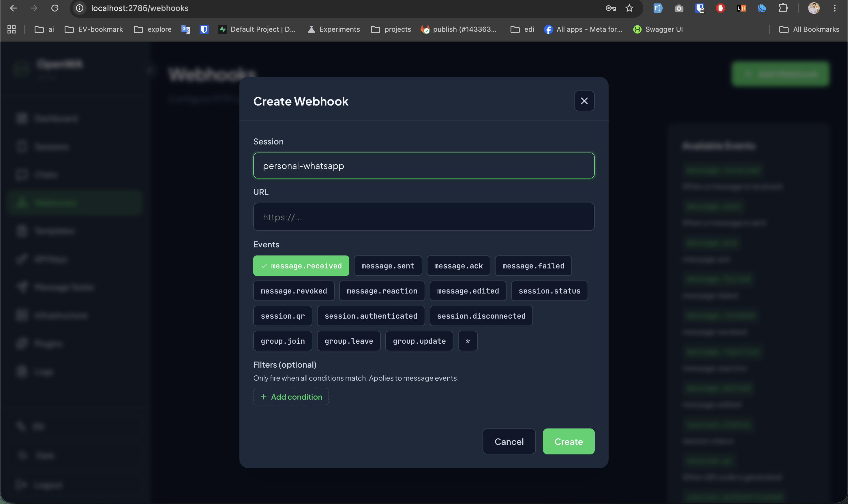Select the group.leave event chip
This screenshot has height=504, width=848.
349,341
